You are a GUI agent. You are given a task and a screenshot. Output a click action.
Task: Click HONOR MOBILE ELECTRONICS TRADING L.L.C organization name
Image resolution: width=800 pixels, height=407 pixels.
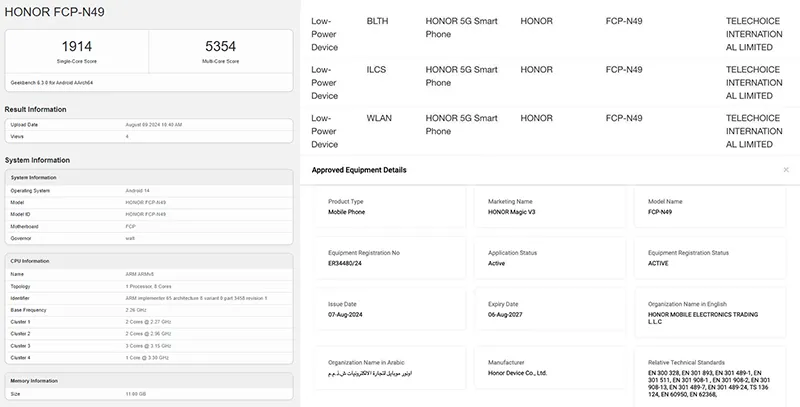coord(703,318)
